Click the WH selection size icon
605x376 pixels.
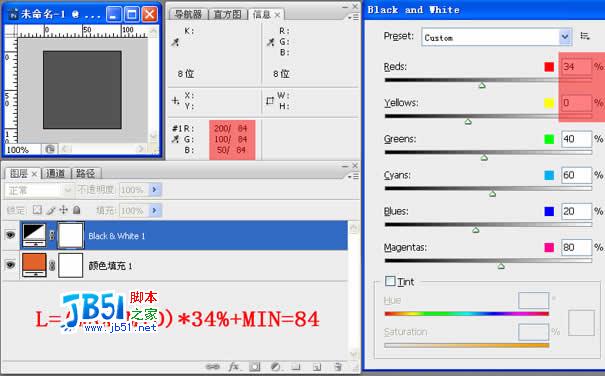point(270,101)
